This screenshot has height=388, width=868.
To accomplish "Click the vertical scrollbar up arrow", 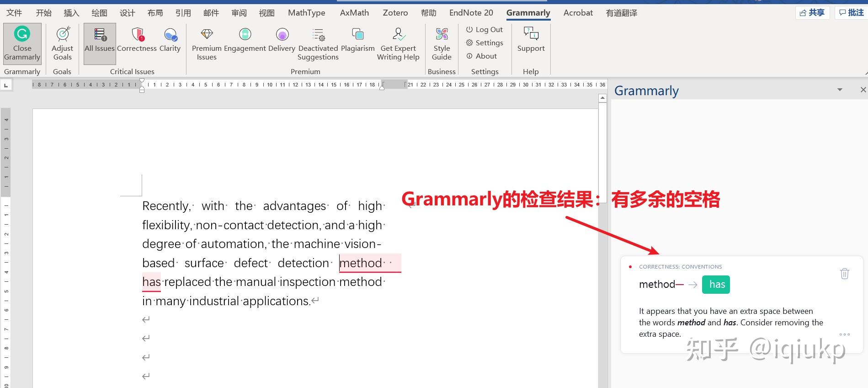I will pos(602,98).
